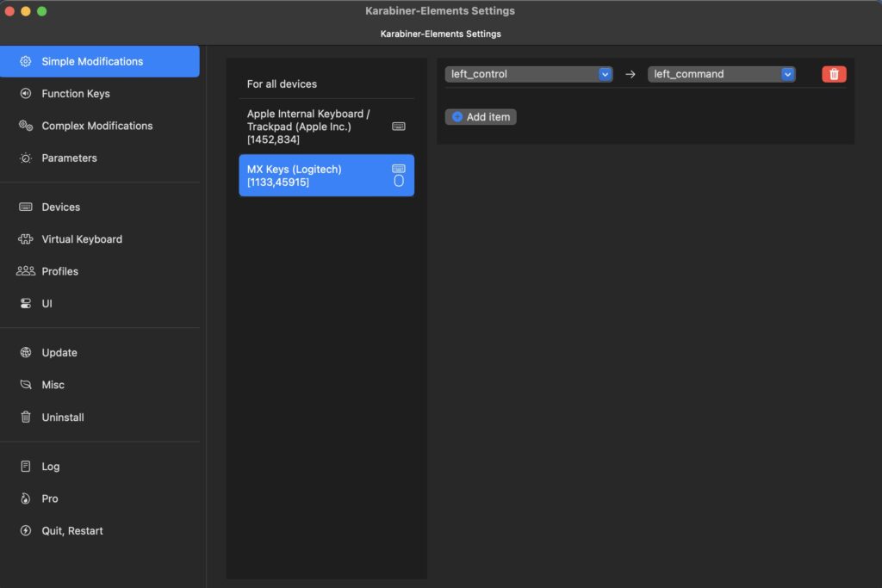The image size is (882, 588).
Task: Click the Update globe icon
Action: pos(26,353)
